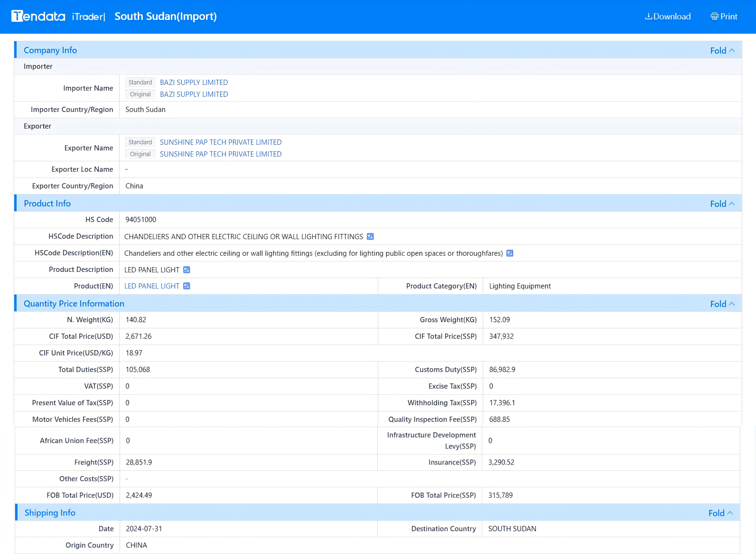Select the Customs Duty value 86,982.9
Viewport: 756px width, 559px height.
point(502,369)
